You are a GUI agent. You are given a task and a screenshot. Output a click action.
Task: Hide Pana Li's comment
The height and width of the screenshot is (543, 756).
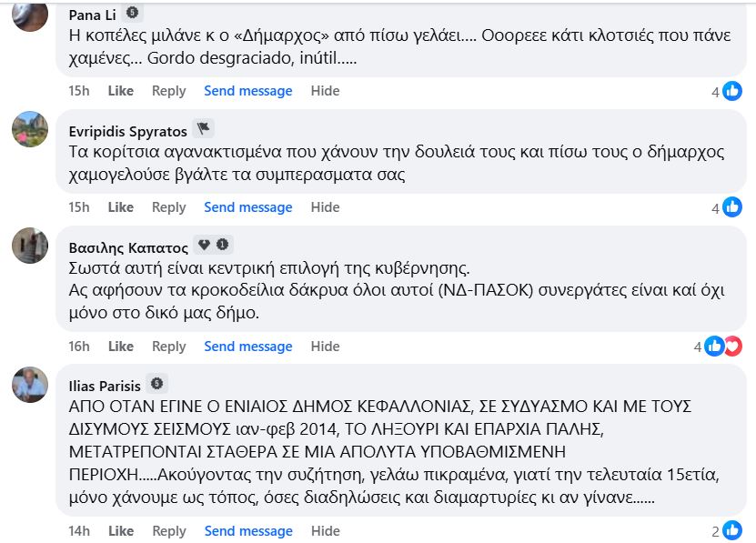[325, 91]
